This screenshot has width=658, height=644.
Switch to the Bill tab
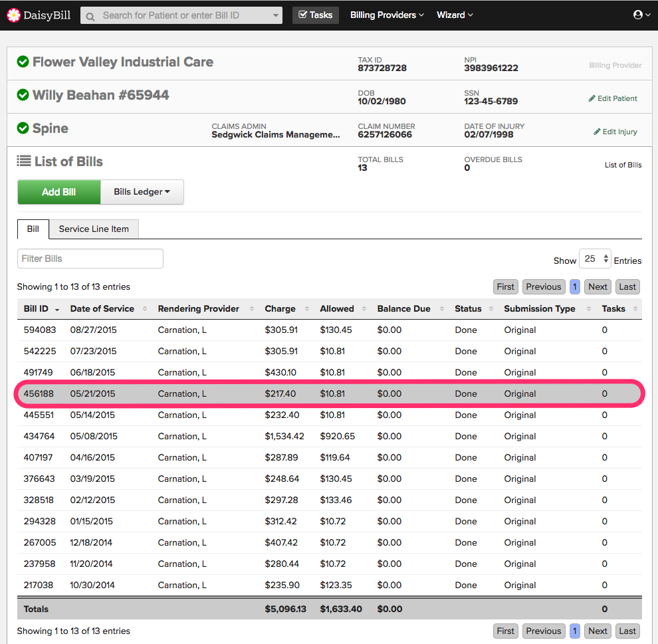(x=33, y=229)
